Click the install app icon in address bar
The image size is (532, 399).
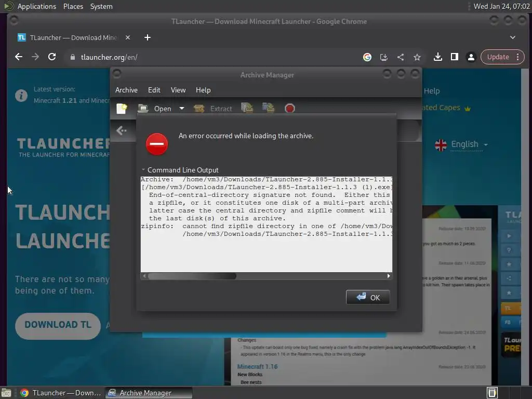[x=384, y=57]
